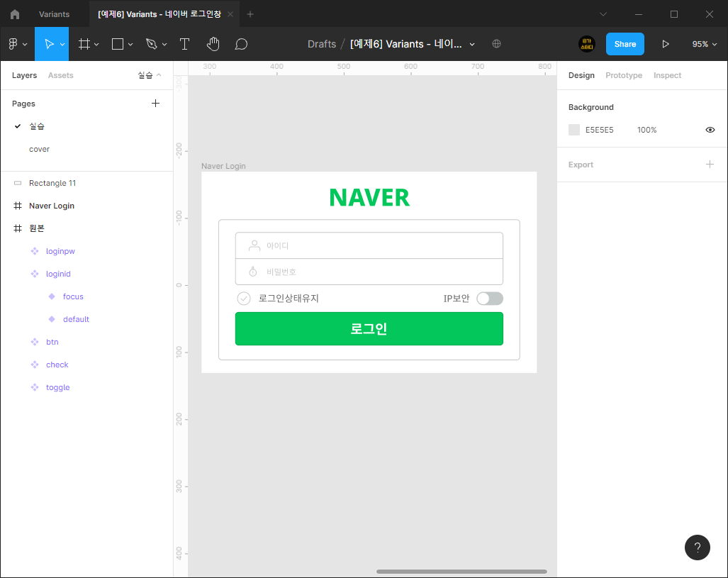Viewport: 728px width, 578px height.
Task: Click the loginpw component icon
Action: pyautogui.click(x=35, y=251)
